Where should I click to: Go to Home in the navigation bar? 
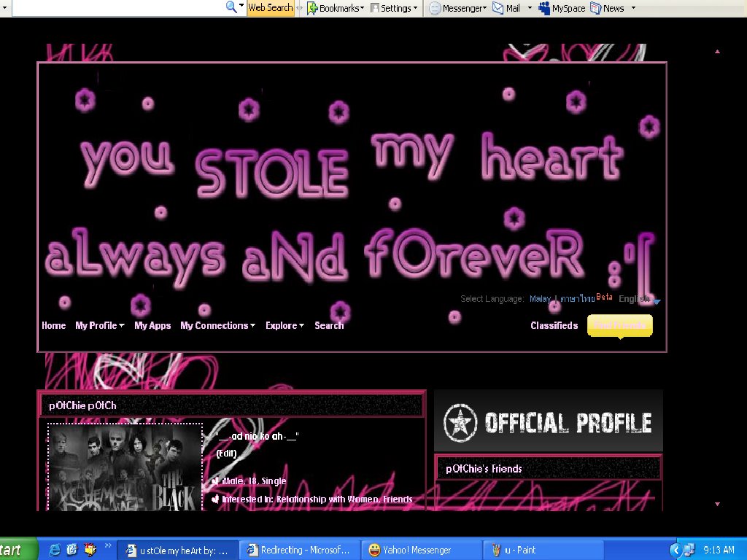(x=54, y=326)
